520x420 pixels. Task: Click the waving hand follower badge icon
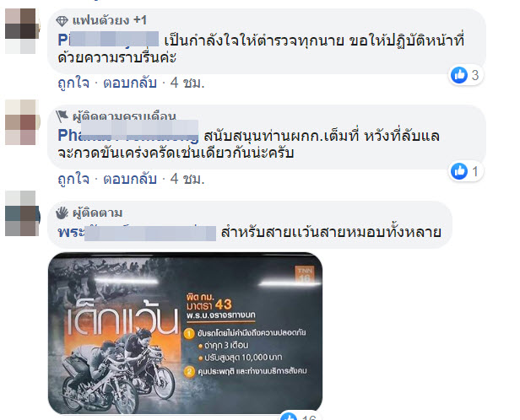[62, 213]
